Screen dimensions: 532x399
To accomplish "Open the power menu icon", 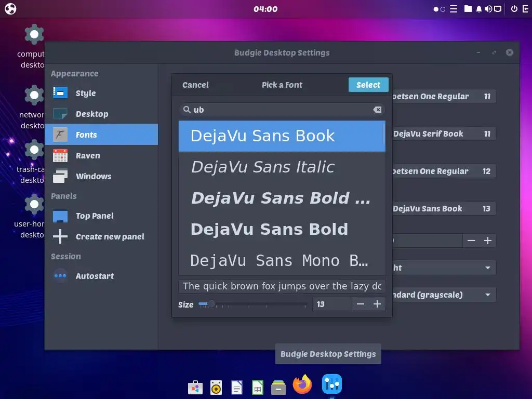I will [514, 9].
